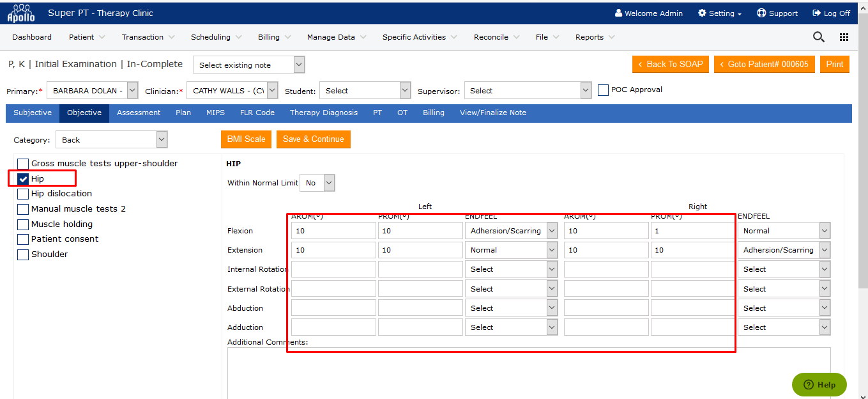This screenshot has width=868, height=399.
Task: Open the apps grid icon
Action: click(x=844, y=37)
